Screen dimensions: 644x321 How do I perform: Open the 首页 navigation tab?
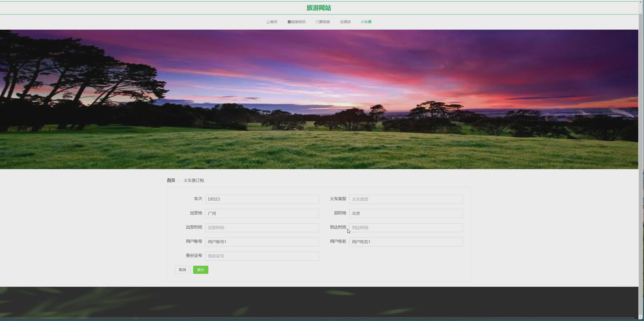272,22
